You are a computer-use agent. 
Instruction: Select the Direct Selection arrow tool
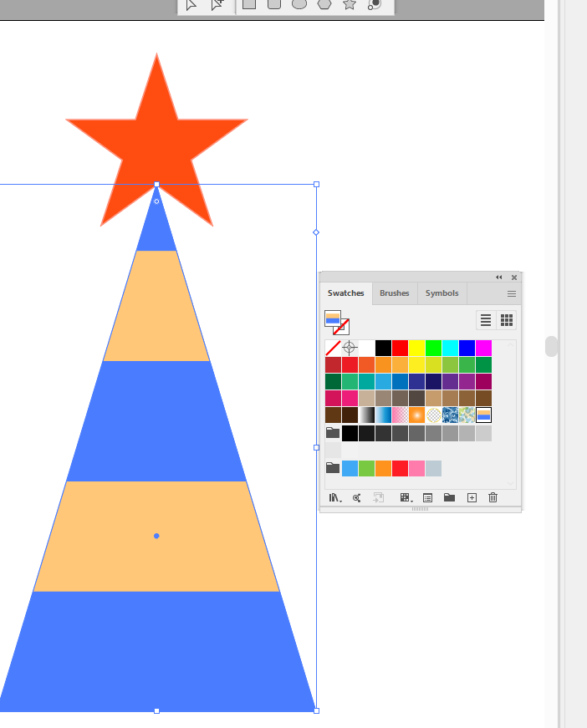pyautogui.click(x=191, y=5)
